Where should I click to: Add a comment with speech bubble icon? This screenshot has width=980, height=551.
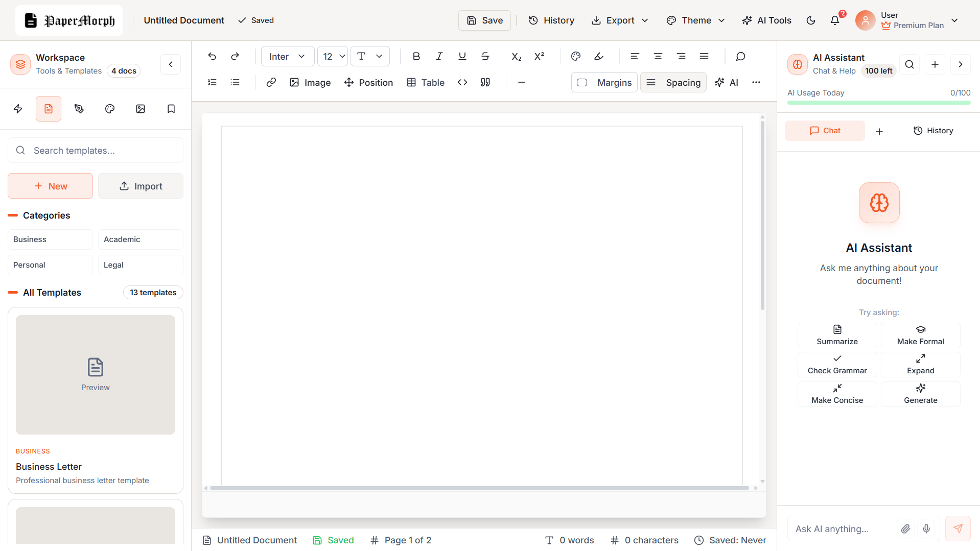point(740,56)
